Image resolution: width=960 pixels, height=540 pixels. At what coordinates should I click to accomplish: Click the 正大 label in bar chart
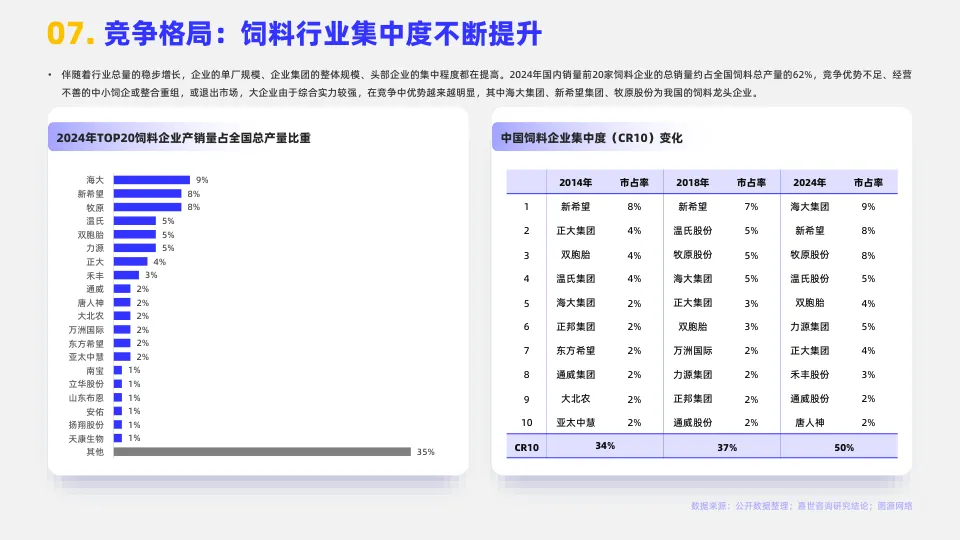click(x=95, y=262)
